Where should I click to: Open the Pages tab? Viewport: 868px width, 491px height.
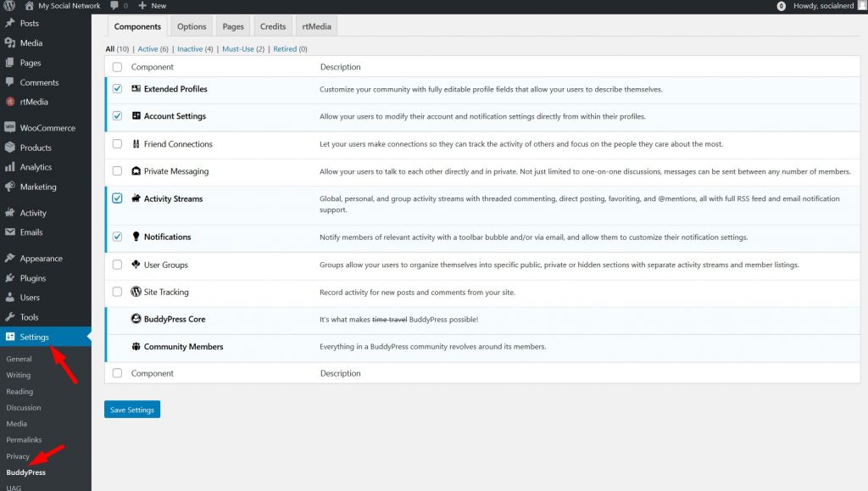233,26
